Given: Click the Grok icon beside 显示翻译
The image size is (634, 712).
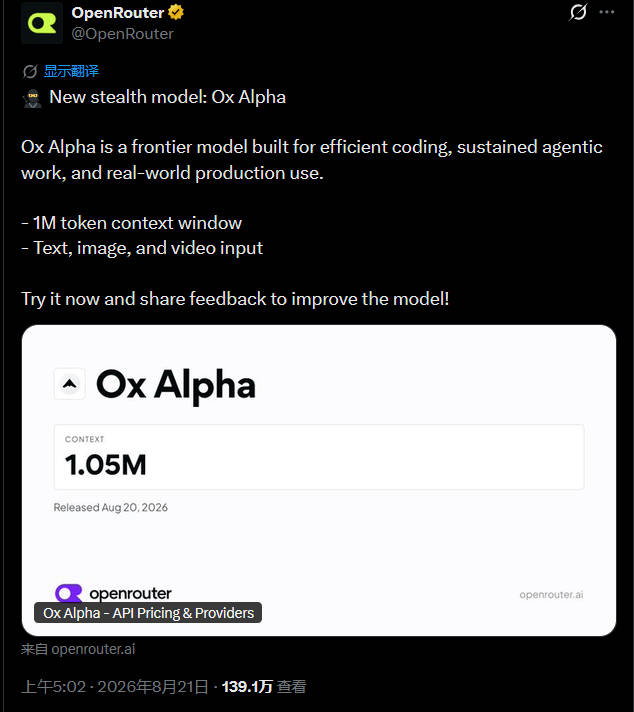Looking at the screenshot, I should pyautogui.click(x=30, y=71).
